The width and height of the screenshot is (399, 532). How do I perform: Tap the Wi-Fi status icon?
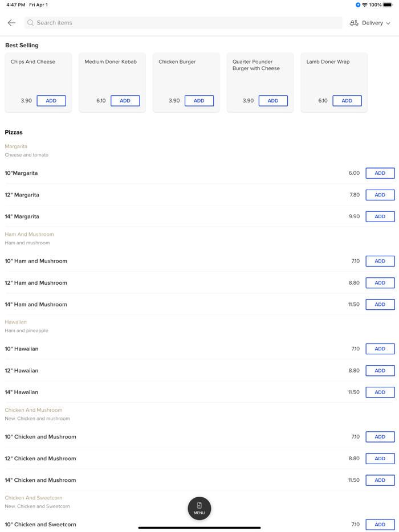pyautogui.click(x=365, y=5)
